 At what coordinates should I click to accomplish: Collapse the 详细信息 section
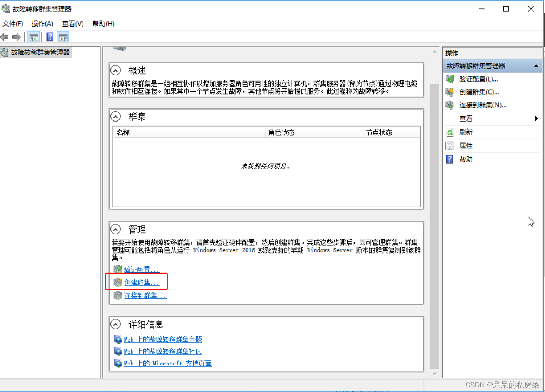116,324
